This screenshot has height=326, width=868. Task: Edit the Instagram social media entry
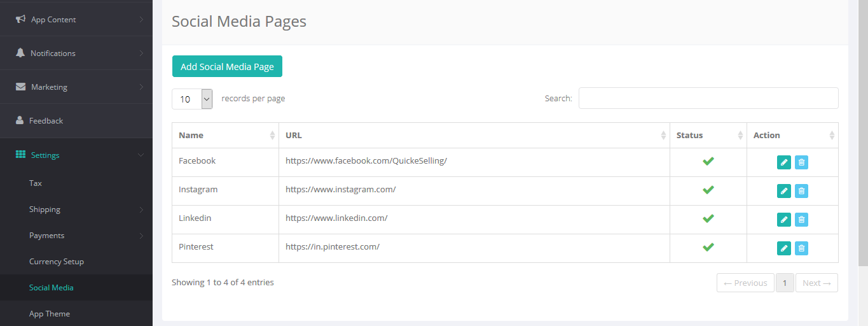coord(783,191)
